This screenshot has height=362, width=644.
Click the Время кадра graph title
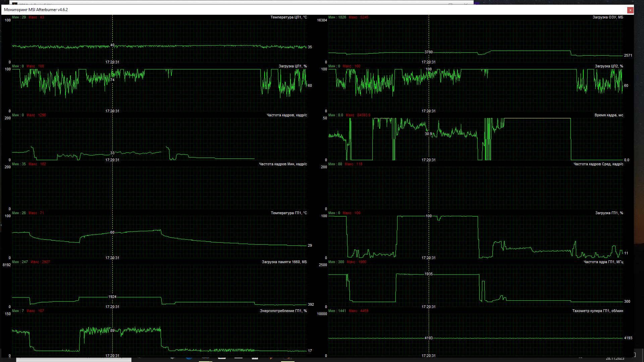(x=608, y=115)
